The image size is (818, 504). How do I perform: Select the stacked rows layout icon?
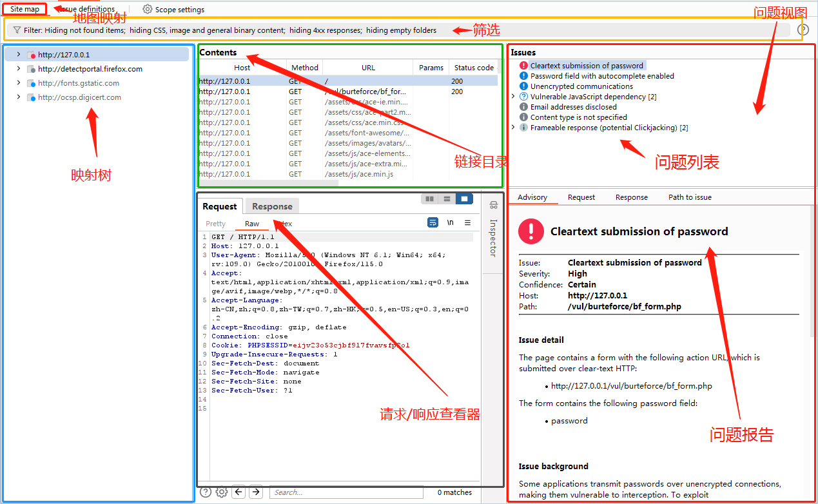[447, 198]
